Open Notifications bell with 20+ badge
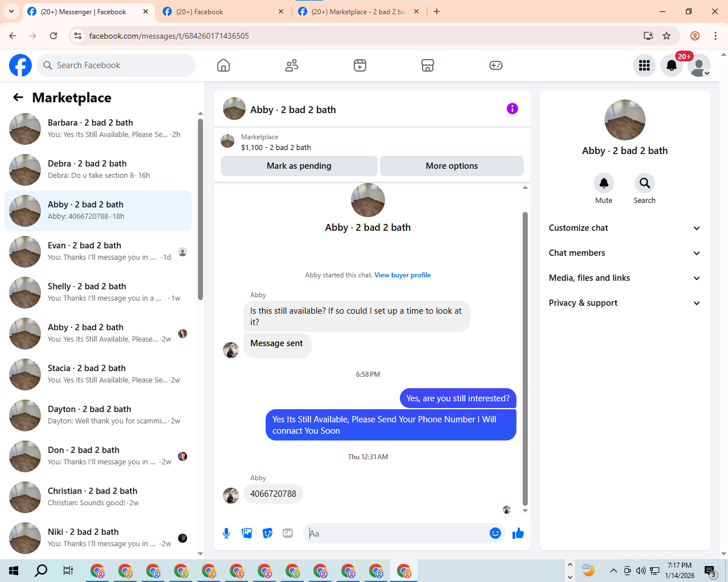This screenshot has width=728, height=582. point(672,65)
